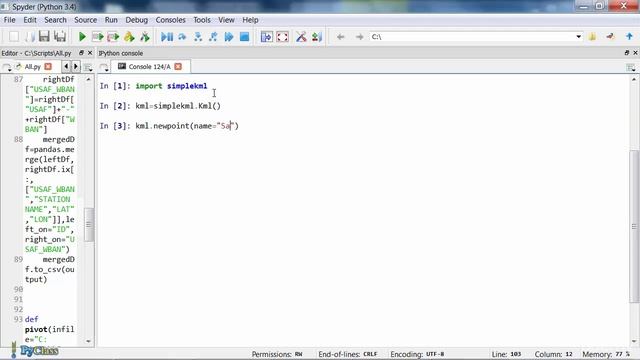The image size is (640, 360).
Task: Click the Step into debug icon
Action: click(198, 37)
